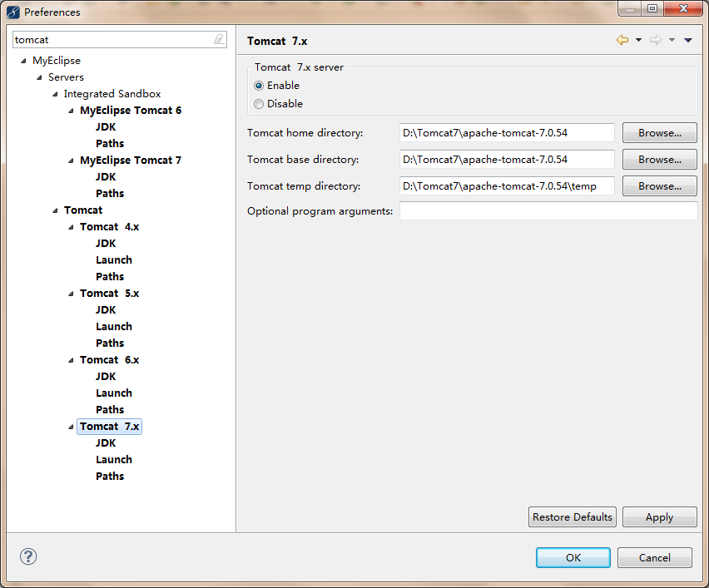Image resolution: width=709 pixels, height=588 pixels.
Task: Open Paths under Tomcat 4.x
Action: point(110,277)
